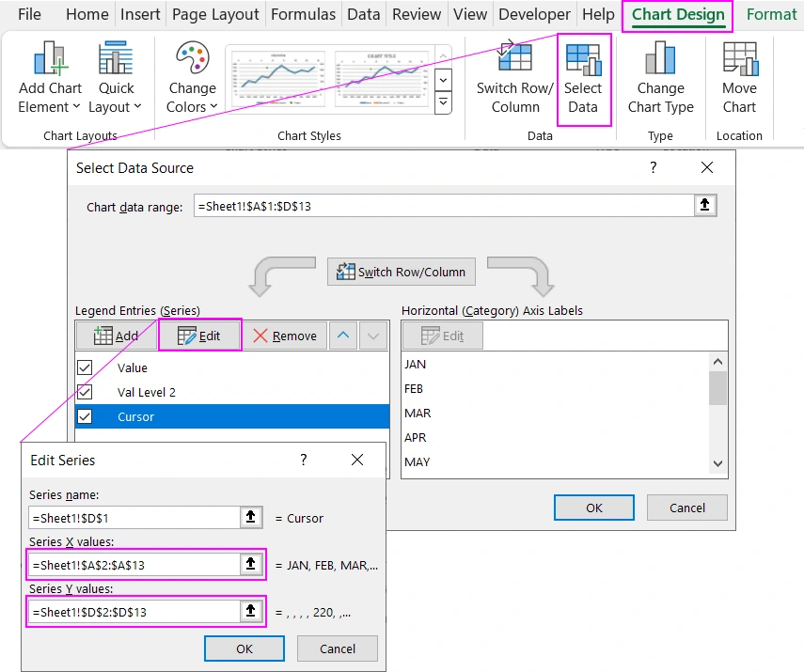Click Switch Row/Column in the dialog

point(401,273)
